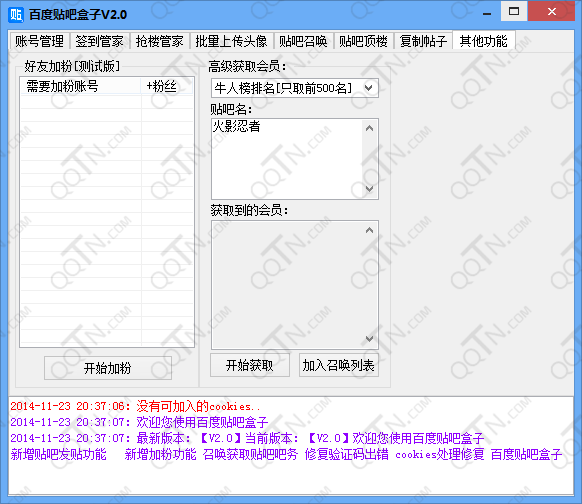The width and height of the screenshot is (582, 504).
Task: Click the 高级获取会员 label
Action: click(x=247, y=66)
